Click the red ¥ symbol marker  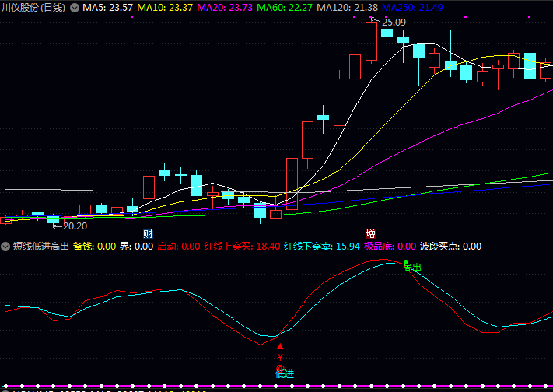[280, 358]
